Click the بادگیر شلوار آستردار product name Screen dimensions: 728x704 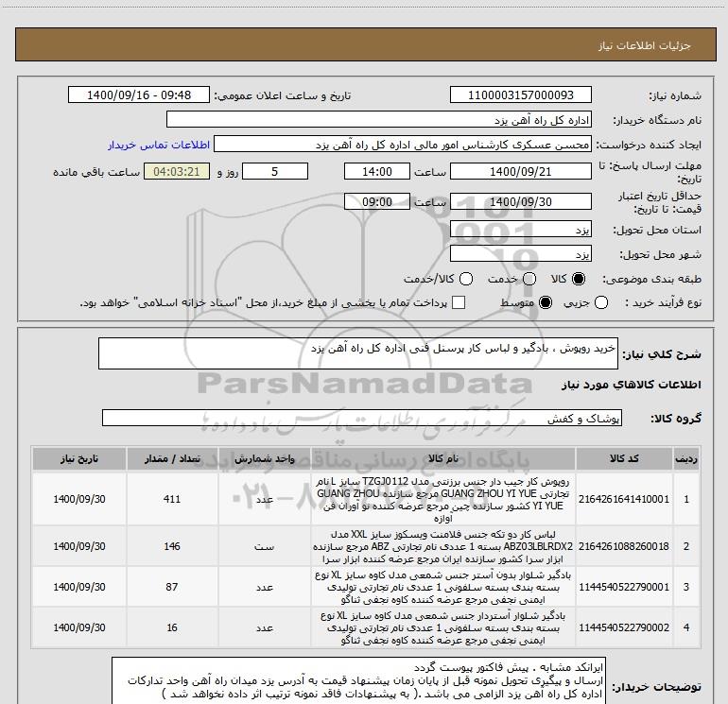pos(442,627)
